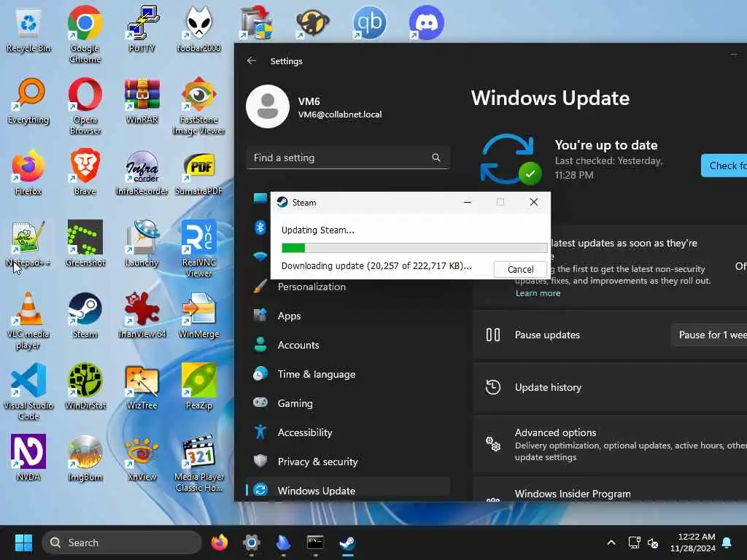Click Check for updates button
747x560 pixels.
(x=724, y=166)
